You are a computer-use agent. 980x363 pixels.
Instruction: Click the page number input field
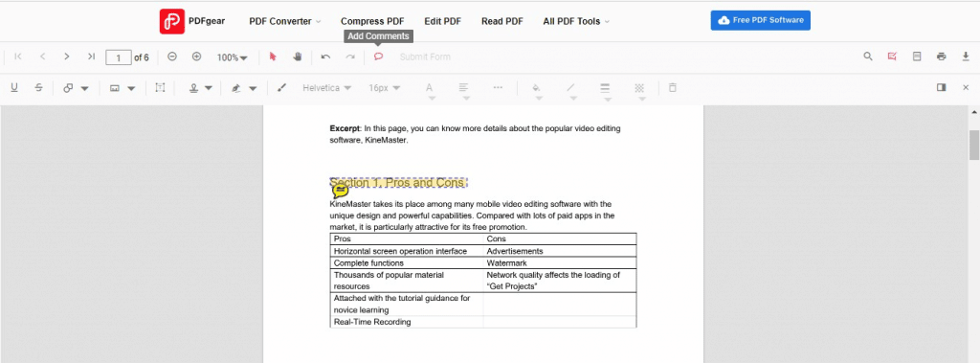pyautogui.click(x=118, y=57)
